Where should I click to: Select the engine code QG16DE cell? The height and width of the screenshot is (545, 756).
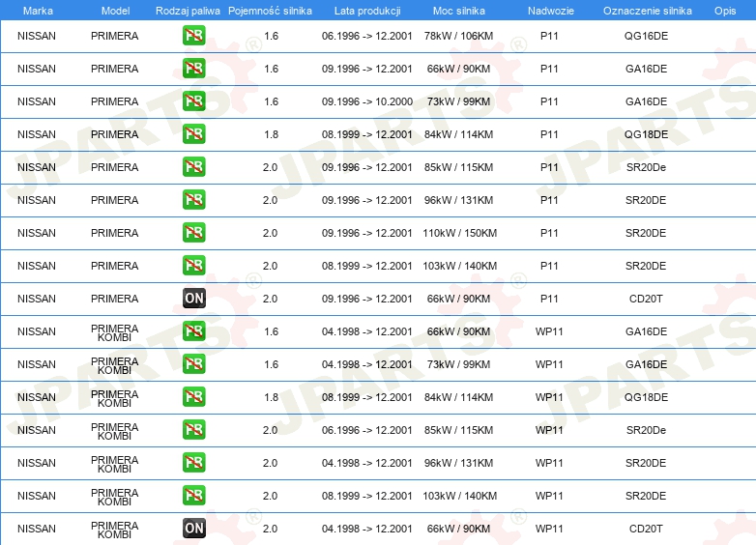(x=646, y=36)
